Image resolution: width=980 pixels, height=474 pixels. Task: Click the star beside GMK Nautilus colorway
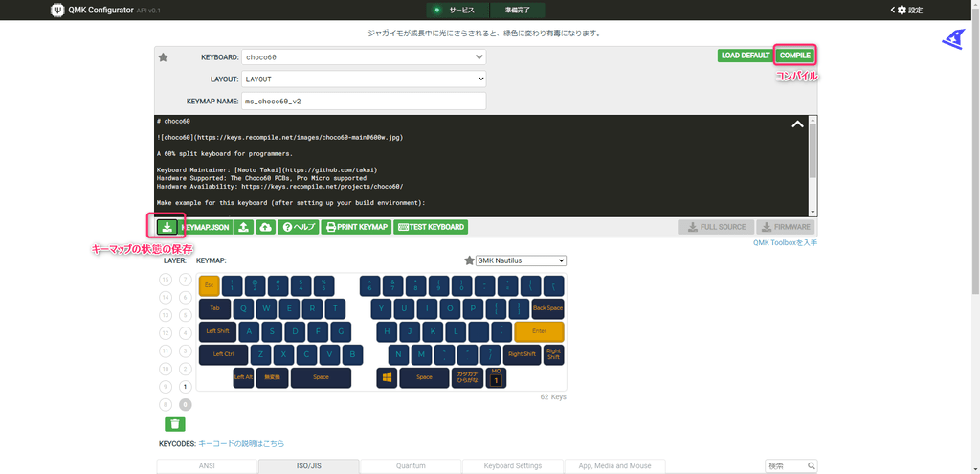coord(469,260)
